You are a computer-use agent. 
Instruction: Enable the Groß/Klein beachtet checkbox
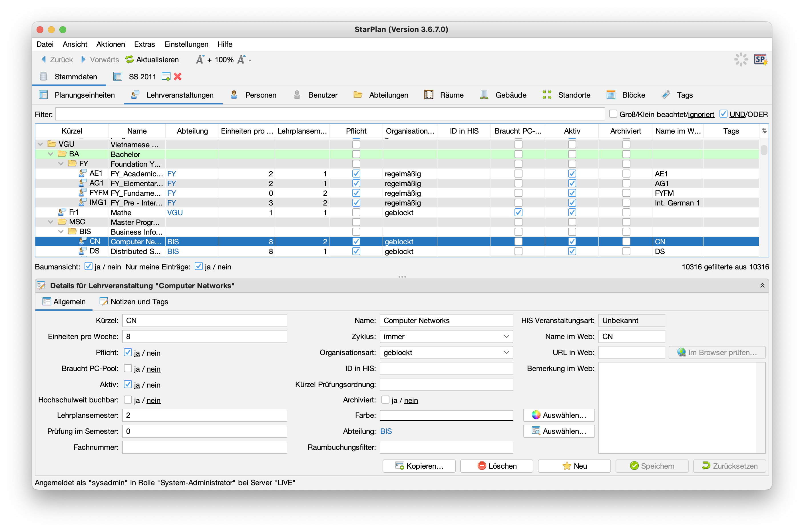pos(613,114)
